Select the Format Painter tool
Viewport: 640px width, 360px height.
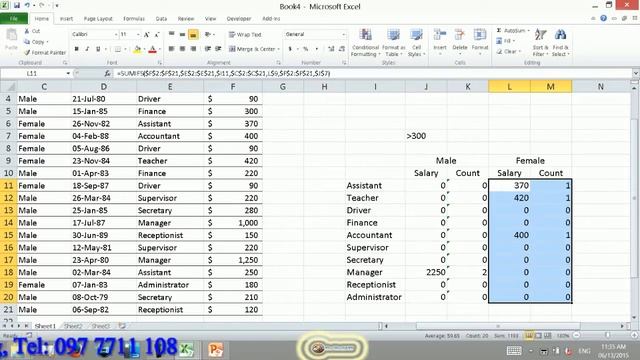pos(45,52)
